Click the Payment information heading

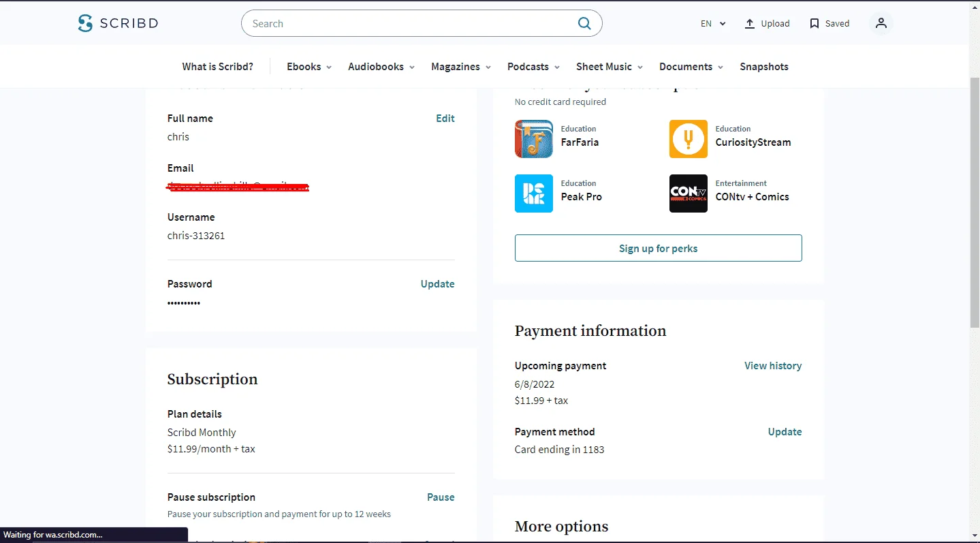point(590,331)
